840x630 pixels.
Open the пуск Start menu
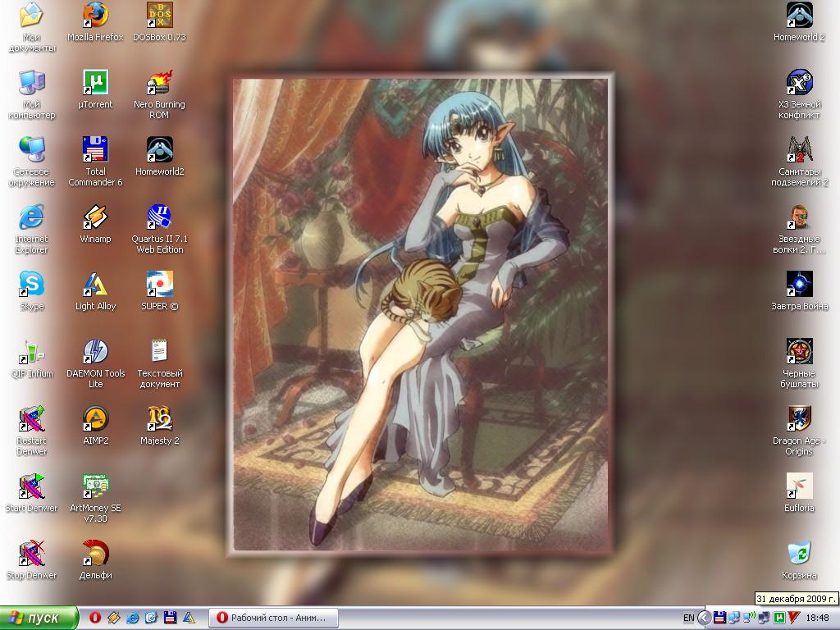(39, 619)
